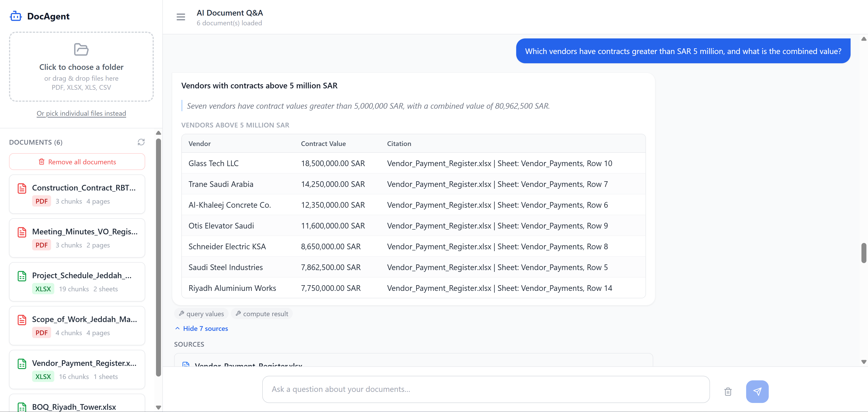Click documents list scroll-down arrow
Image resolution: width=868 pixels, height=412 pixels.
[158, 407]
